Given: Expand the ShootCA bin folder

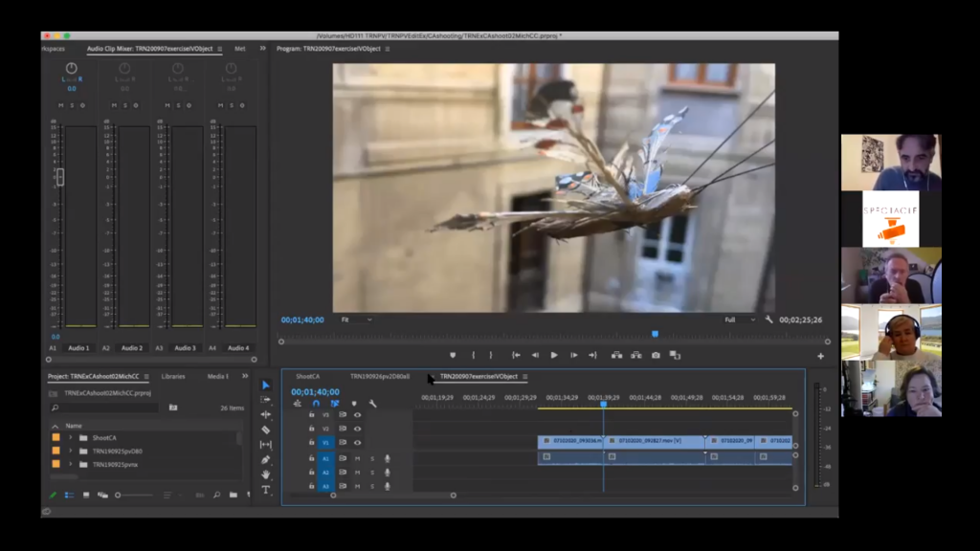Looking at the screenshot, I should point(71,437).
